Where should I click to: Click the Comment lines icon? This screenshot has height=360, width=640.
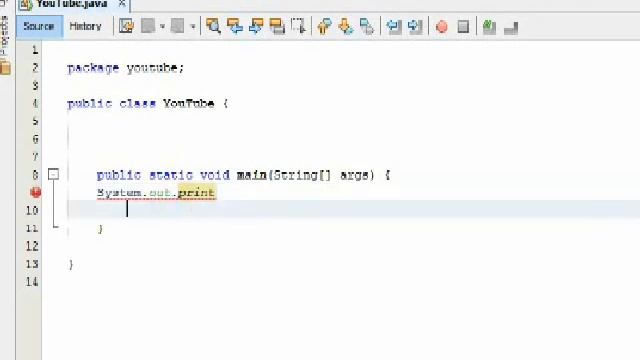pyautogui.click(x=489, y=27)
